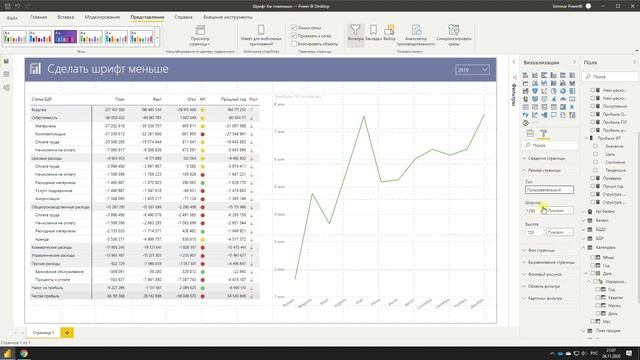Select the Python visual icon

526,115
